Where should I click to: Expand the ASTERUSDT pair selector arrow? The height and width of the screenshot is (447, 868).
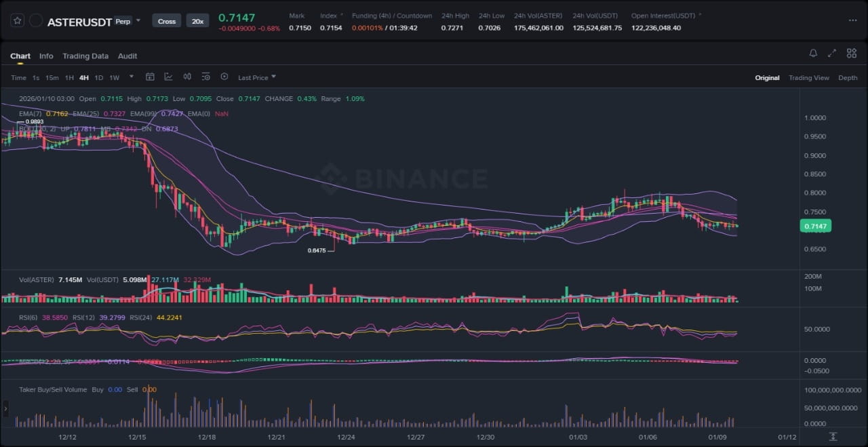(138, 20)
